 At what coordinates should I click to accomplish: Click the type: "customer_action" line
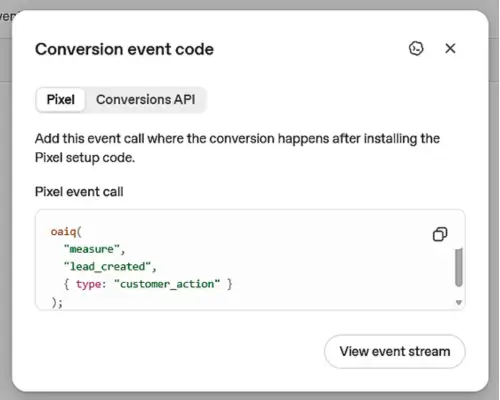[x=148, y=284]
